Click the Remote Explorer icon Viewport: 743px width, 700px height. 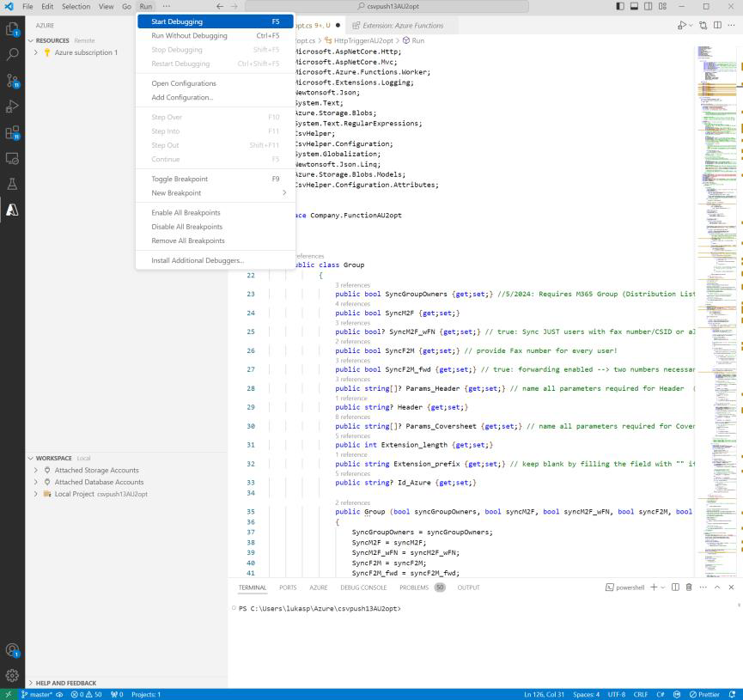tap(12, 158)
